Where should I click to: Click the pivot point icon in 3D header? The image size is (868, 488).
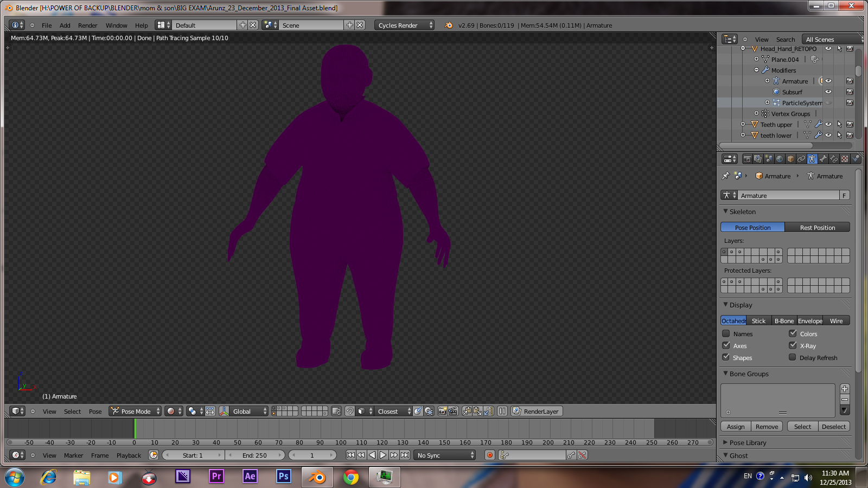(195, 411)
